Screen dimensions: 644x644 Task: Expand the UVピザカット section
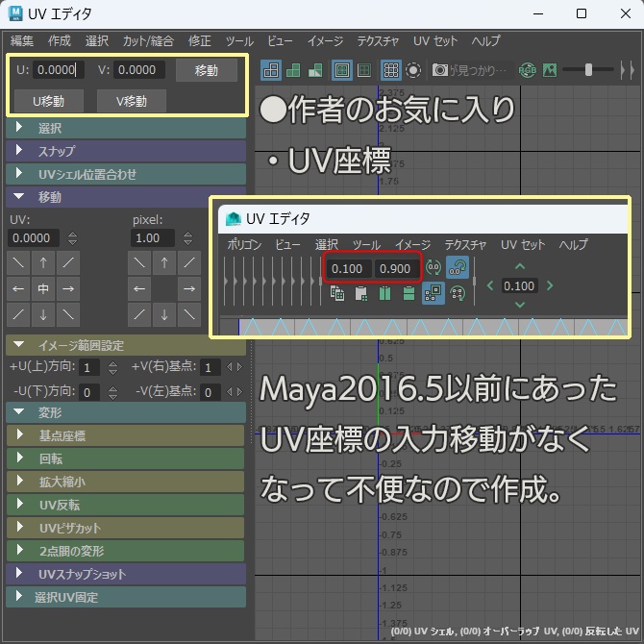point(126,528)
